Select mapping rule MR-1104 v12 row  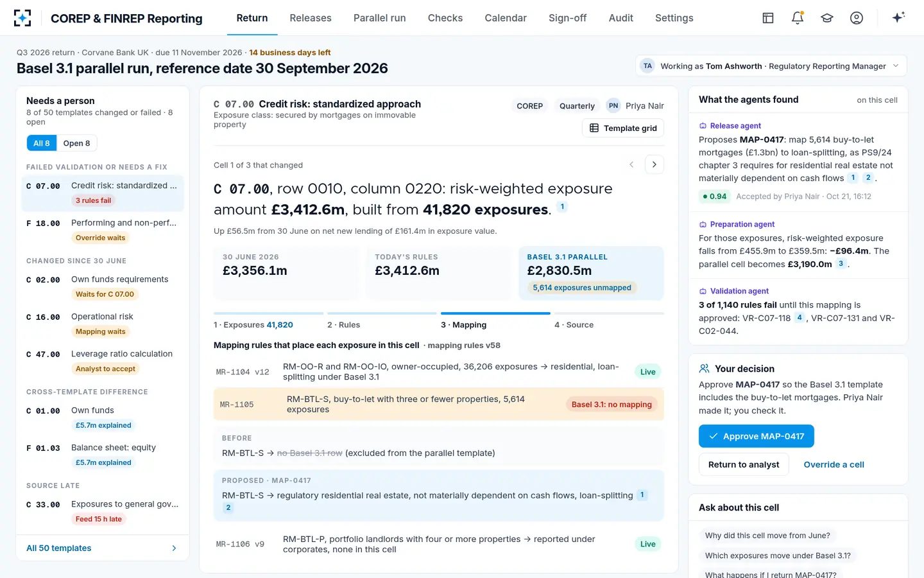click(x=439, y=372)
